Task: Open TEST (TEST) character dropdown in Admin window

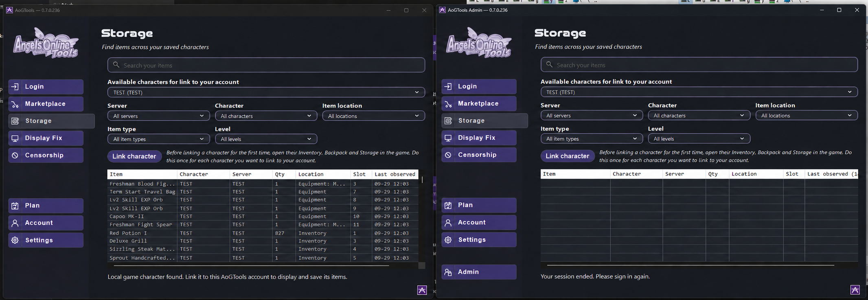Action: (699, 92)
